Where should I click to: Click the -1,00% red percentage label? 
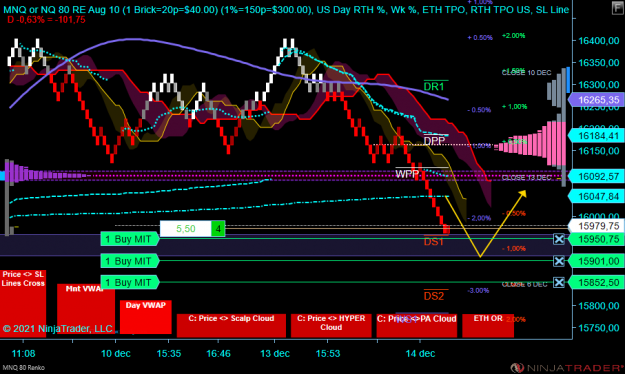coord(514,248)
